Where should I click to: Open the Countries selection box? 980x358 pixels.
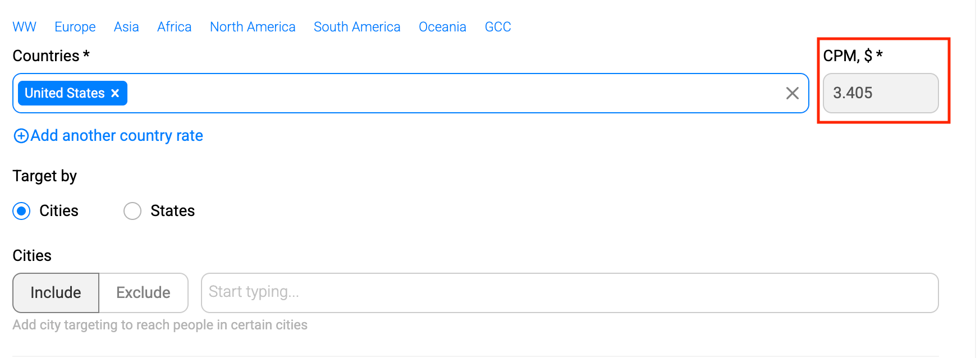click(x=449, y=93)
